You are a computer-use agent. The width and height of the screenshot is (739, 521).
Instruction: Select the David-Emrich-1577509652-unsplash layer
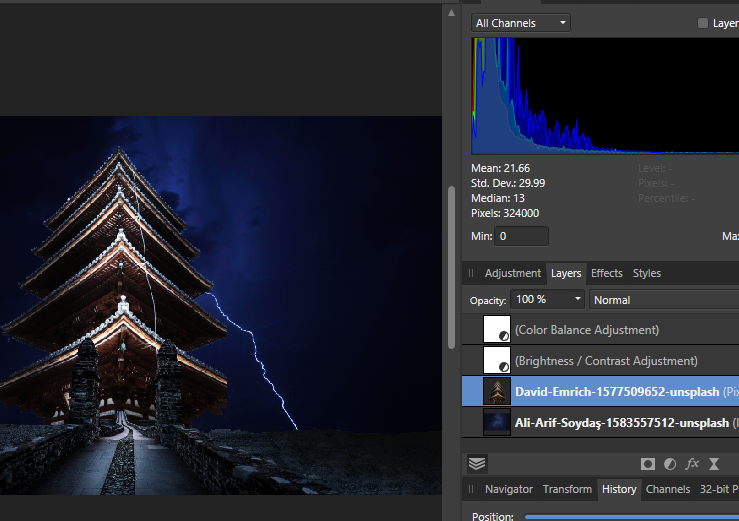[x=600, y=391]
